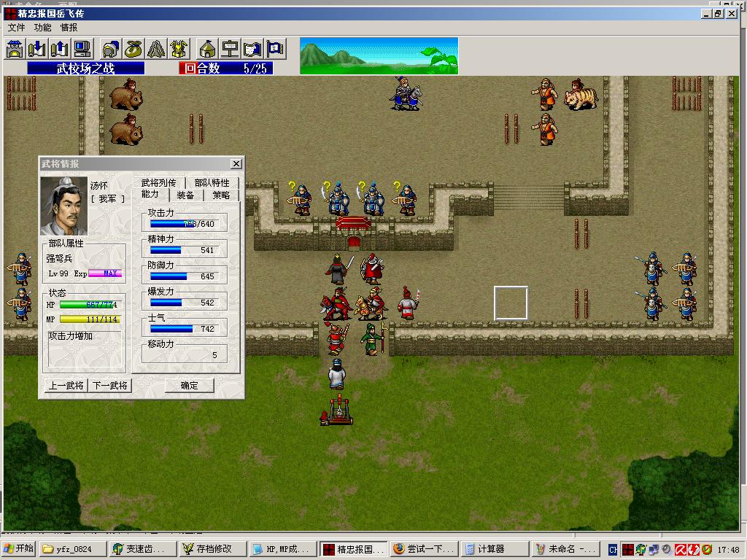Select the 能力 tab
This screenshot has width=747, height=560.
(x=150, y=194)
